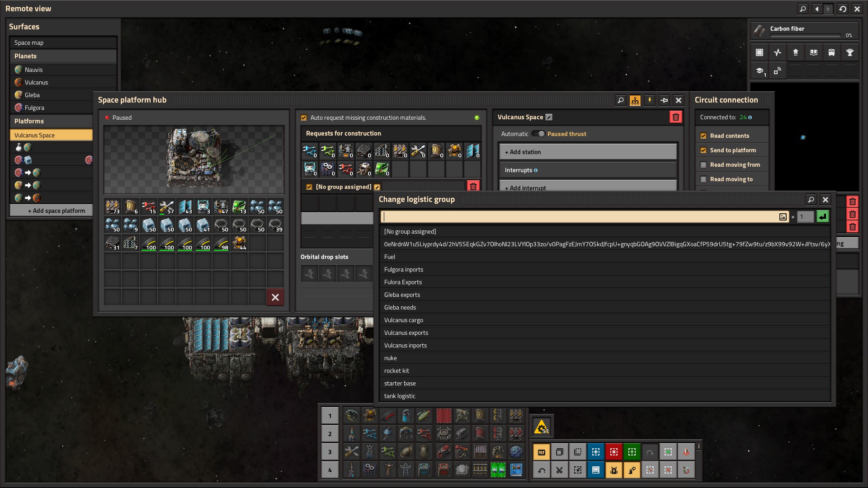Image resolution: width=868 pixels, height=488 pixels.
Task: Choose [No group assigned] in the group list
Action: [x=605, y=231]
